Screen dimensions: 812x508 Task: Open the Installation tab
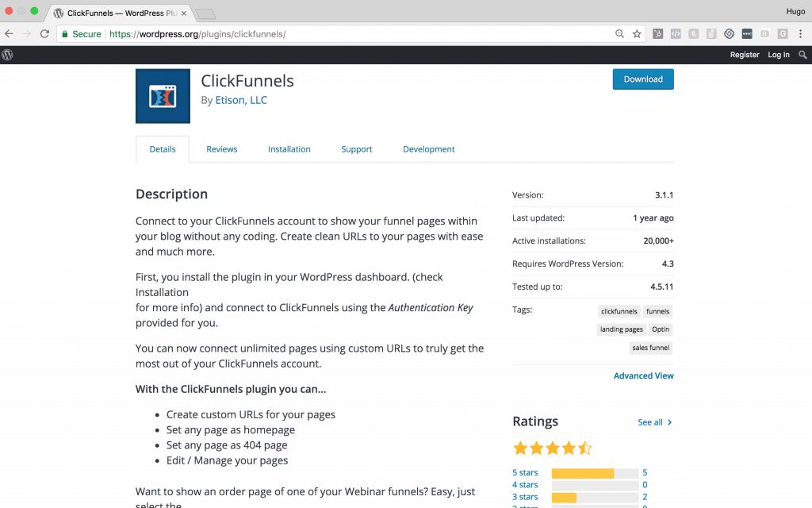pyautogui.click(x=289, y=149)
